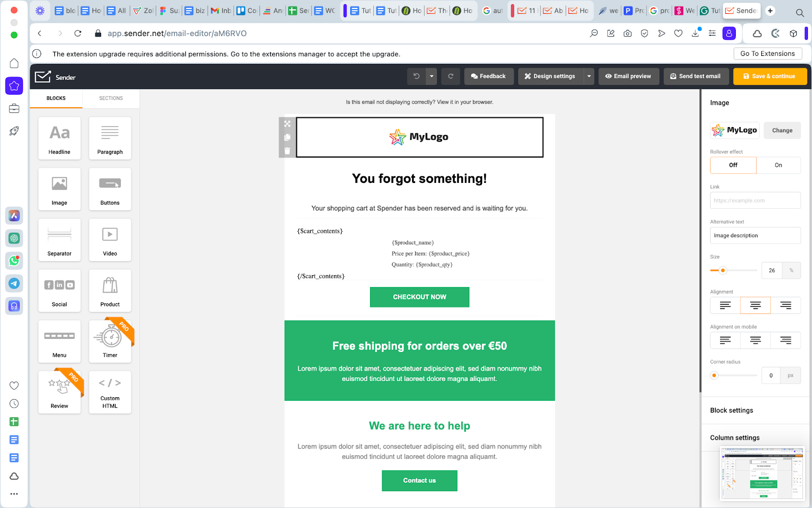Screen dimensions: 812x508
Task: Pick the Social block icon
Action: (x=59, y=291)
